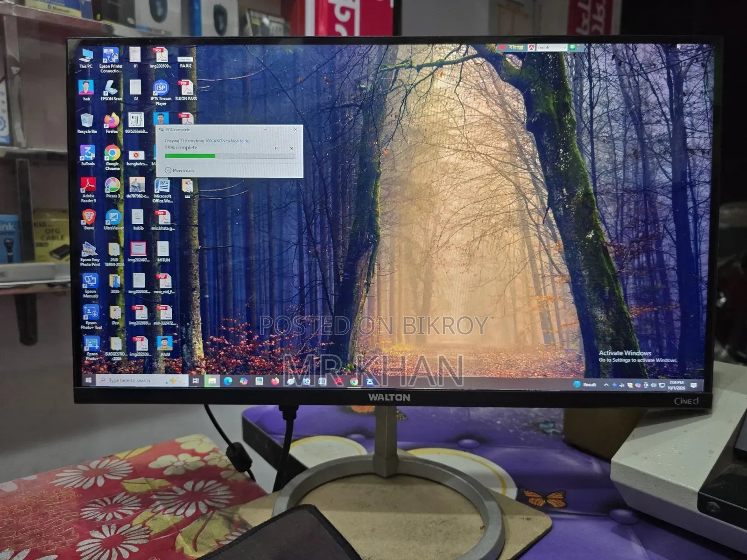Viewport: 747px width, 560px height.
Task: Select the RAJU2 desktop file
Action: (185, 62)
